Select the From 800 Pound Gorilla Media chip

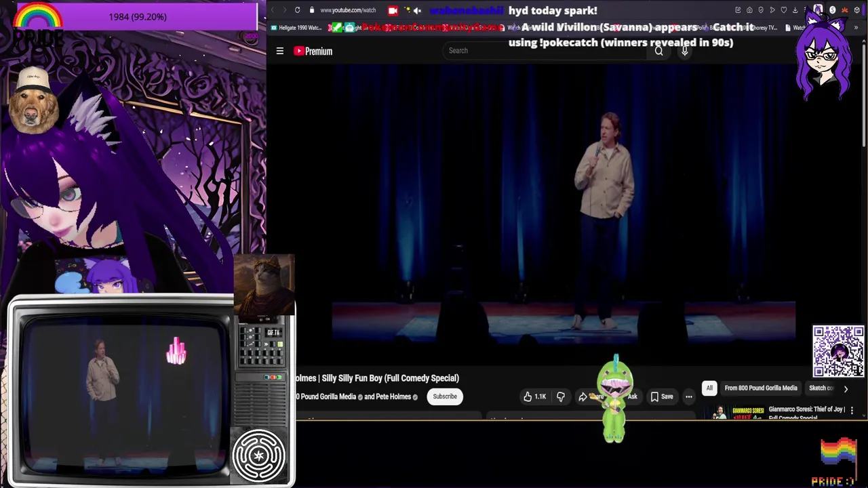(x=761, y=388)
